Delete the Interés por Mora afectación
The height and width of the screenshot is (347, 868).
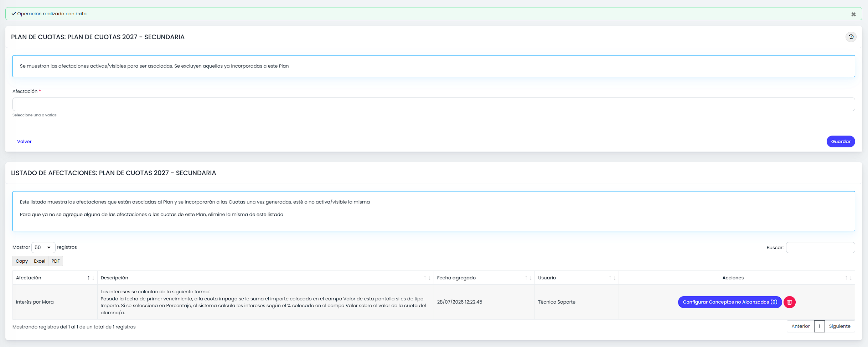point(790,302)
